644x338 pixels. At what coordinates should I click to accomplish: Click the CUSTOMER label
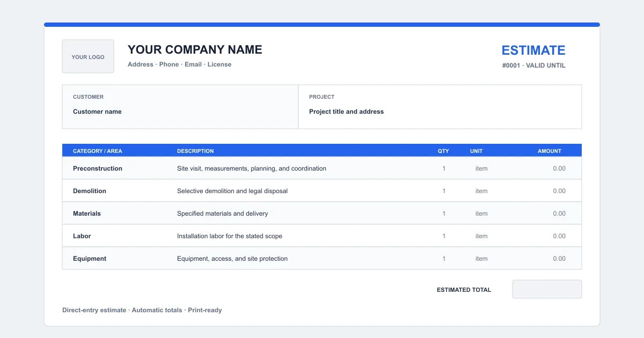[89, 97]
